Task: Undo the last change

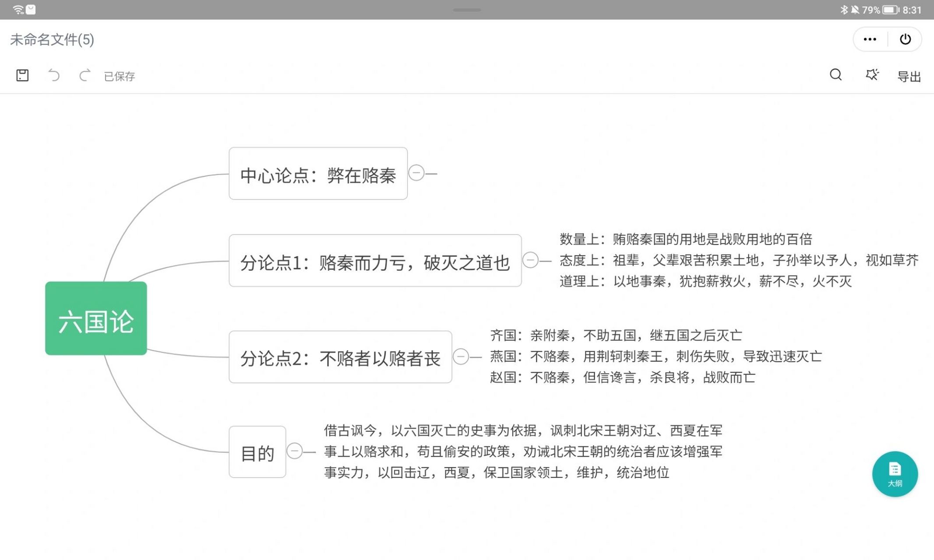Action: [x=55, y=75]
